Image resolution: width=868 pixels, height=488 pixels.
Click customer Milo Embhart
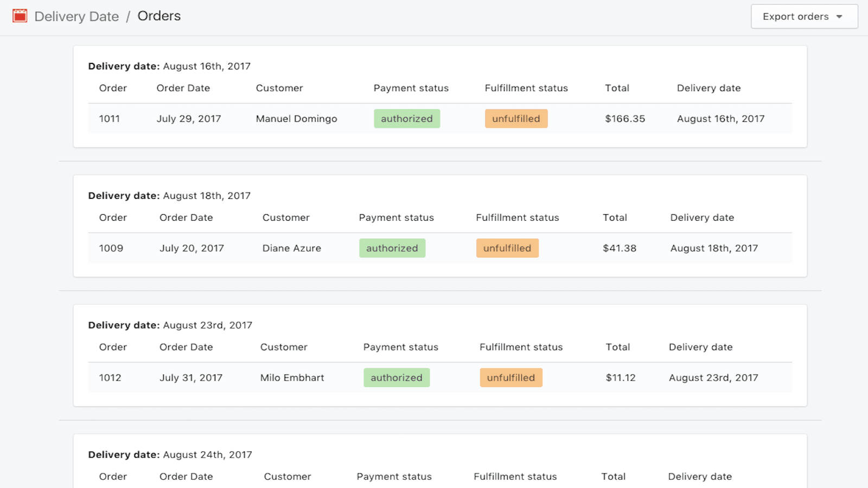point(292,377)
